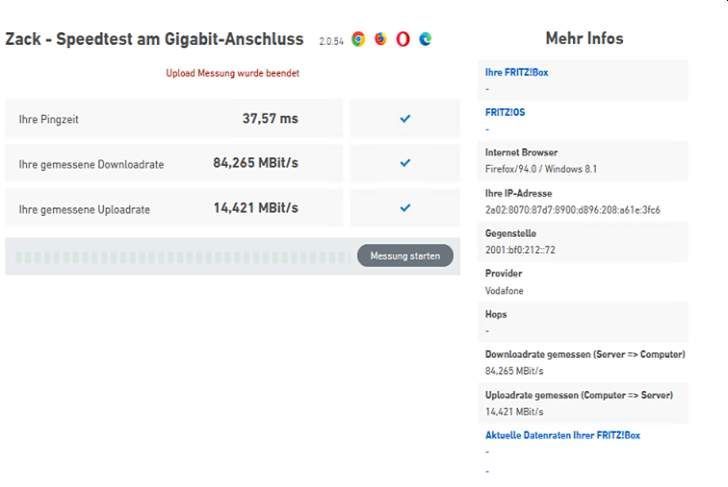Click the measurement progress bar

(x=182, y=257)
